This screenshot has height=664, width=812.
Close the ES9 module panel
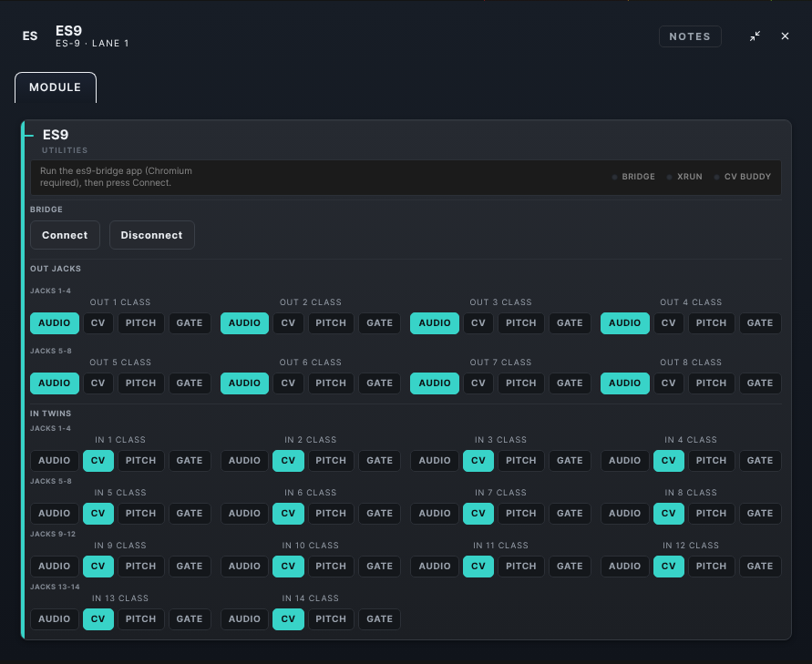coord(785,36)
